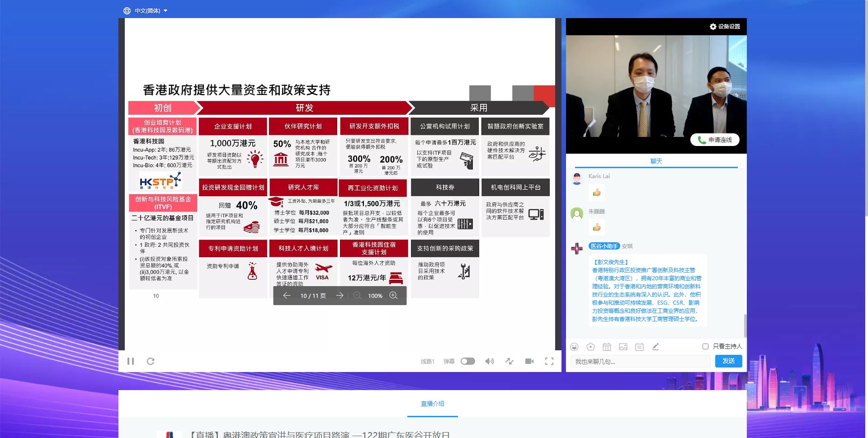Click the refresh stream icon

tap(151, 361)
